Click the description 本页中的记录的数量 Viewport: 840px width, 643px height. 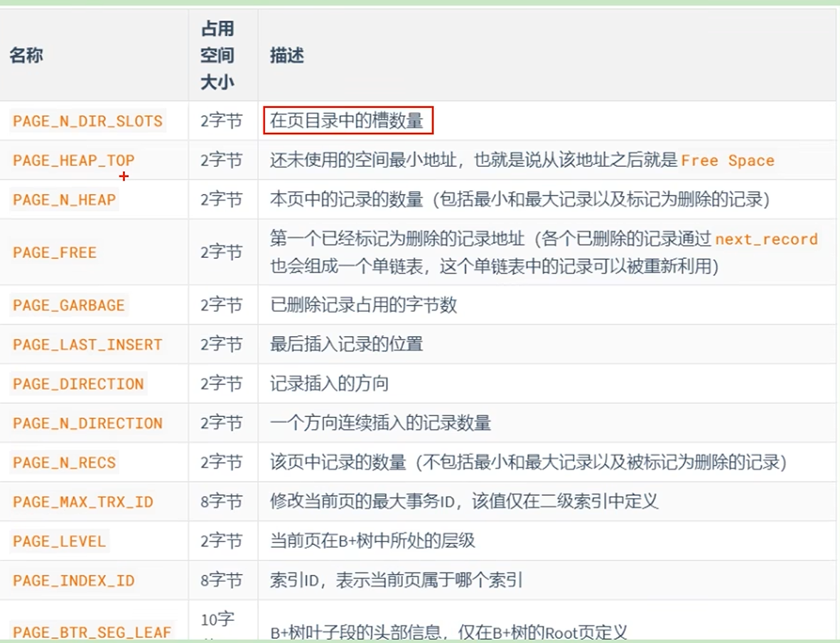pos(347,200)
